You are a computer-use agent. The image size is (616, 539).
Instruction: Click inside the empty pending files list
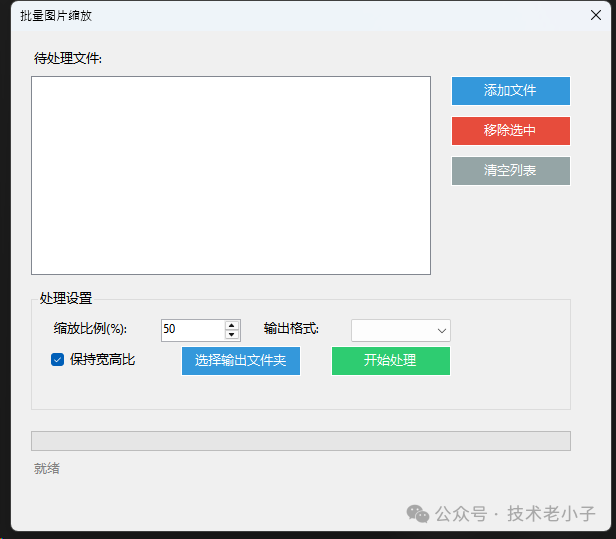(x=230, y=175)
